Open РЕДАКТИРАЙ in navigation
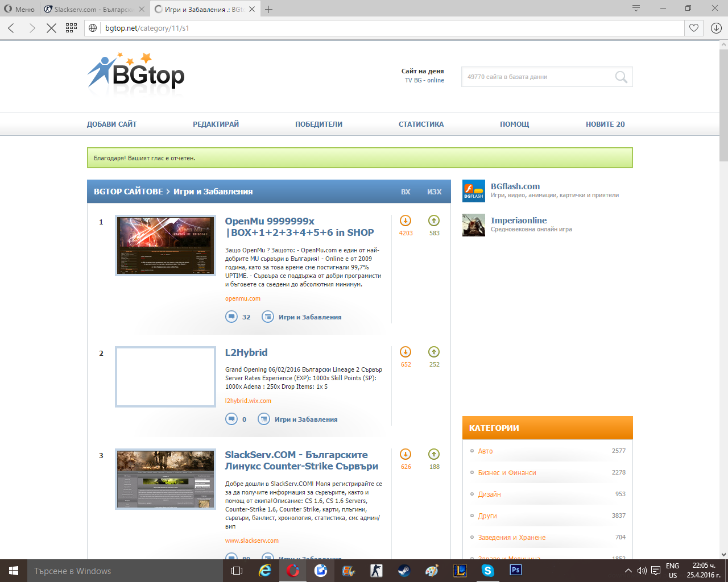 click(x=216, y=124)
